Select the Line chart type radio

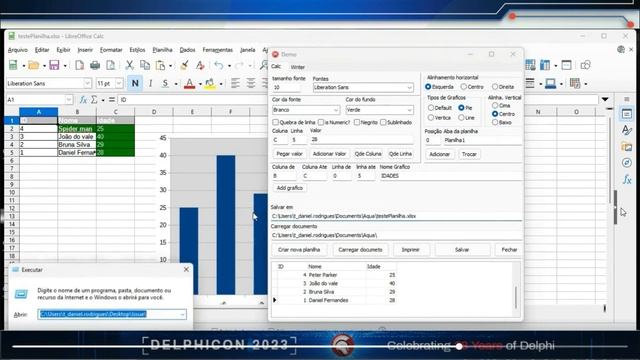point(461,118)
